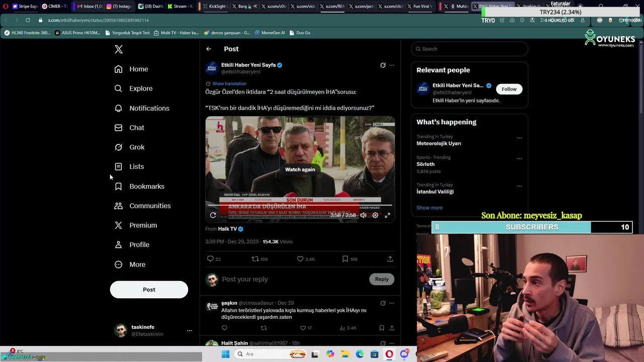Open more options on şaşkın's reply
The image size is (644, 362).
point(392,303)
